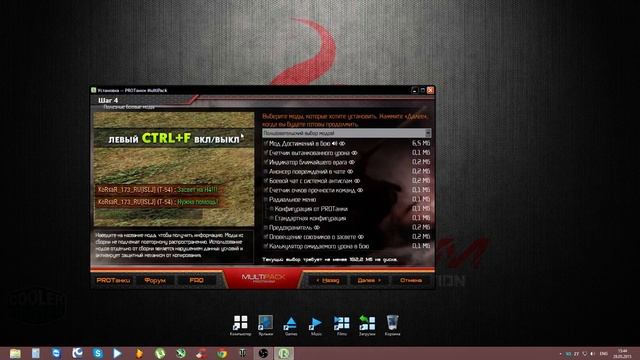Viewport: 640px width, 360px height.
Task: Proceed with the Далее button
Action: (x=369, y=280)
